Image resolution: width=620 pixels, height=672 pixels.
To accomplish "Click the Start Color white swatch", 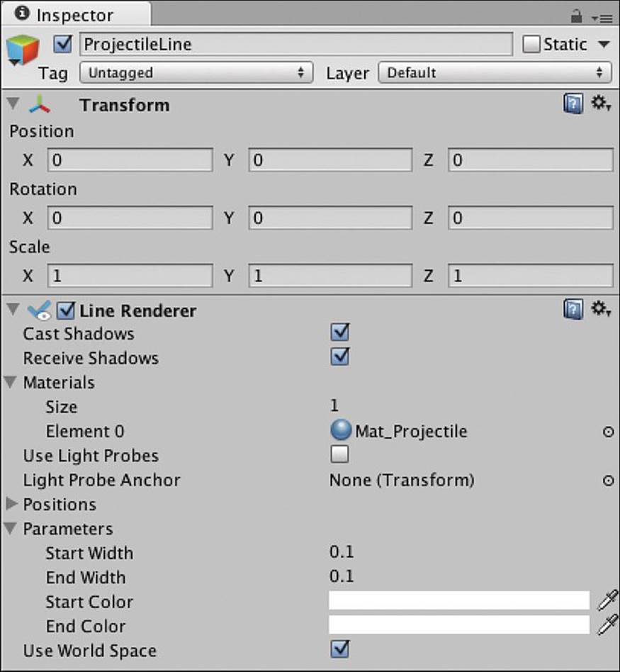I will point(459,600).
